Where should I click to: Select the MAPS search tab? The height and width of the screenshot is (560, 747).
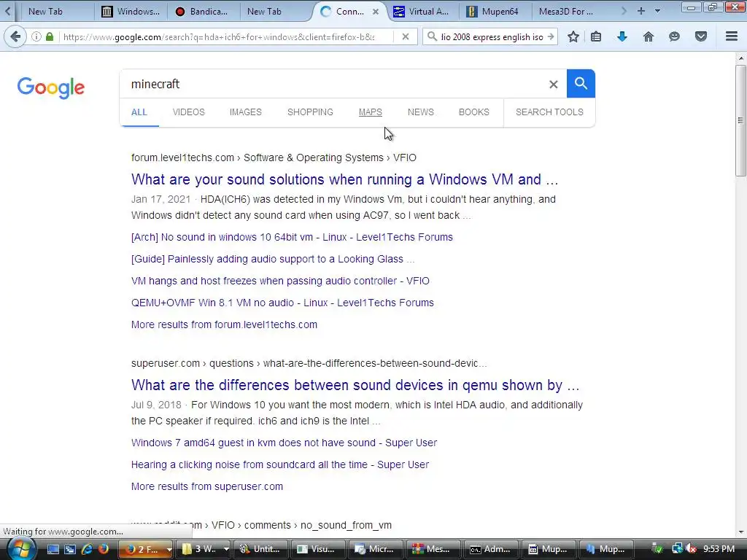point(370,112)
